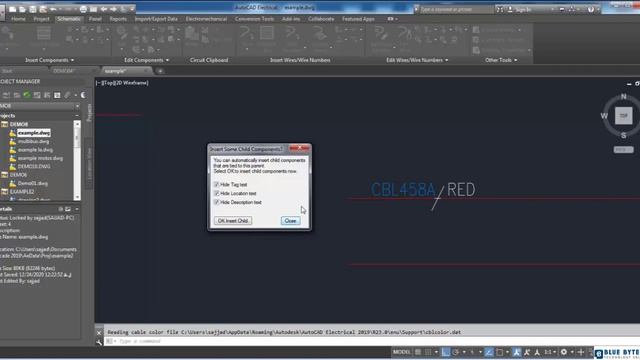Toggle object snap tracking in status bar
The height and width of the screenshot is (360, 640).
point(489,352)
